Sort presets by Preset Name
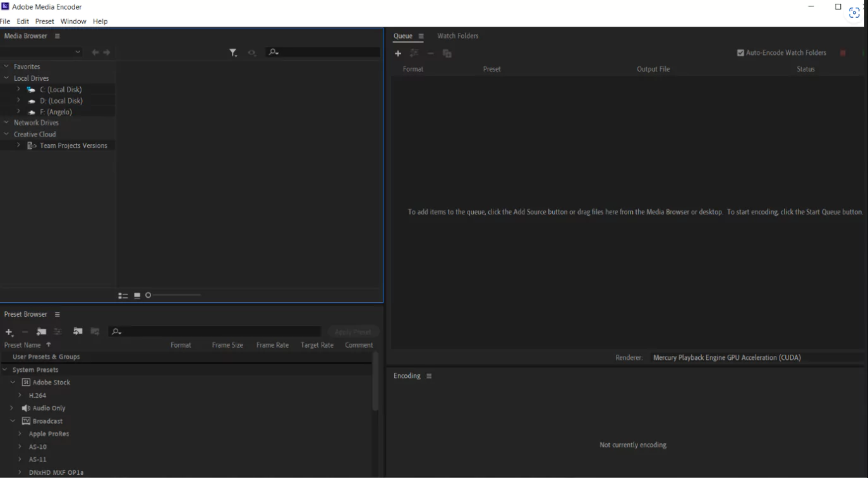This screenshot has height=478, width=868. pyautogui.click(x=24, y=345)
